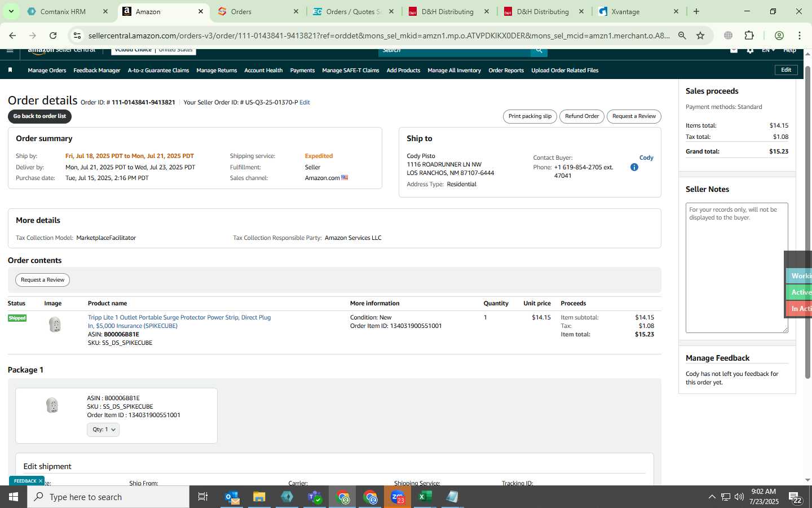Open Order Reports menu item
This screenshot has width=812, height=508.
pyautogui.click(x=506, y=71)
